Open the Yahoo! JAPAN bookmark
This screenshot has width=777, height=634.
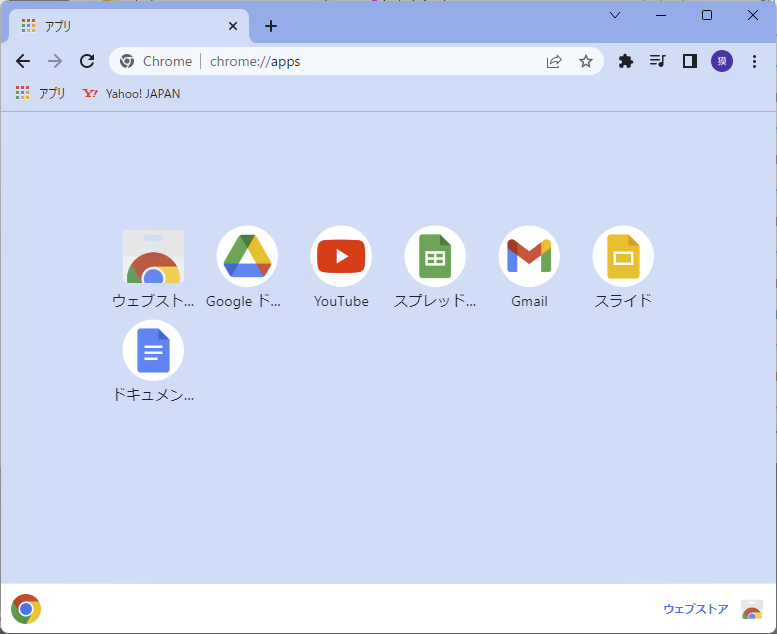click(x=132, y=93)
